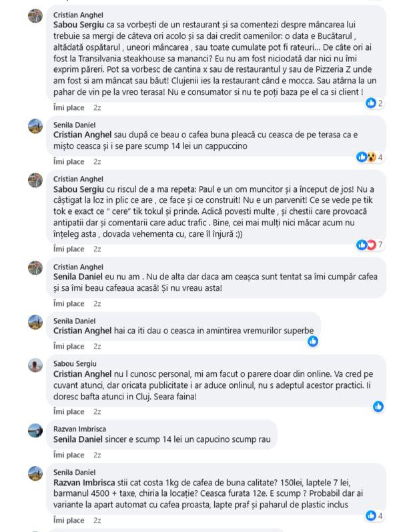
Task: Open the '2z' timestamp under Razvan Imbrisca's comment
Action: (97, 455)
